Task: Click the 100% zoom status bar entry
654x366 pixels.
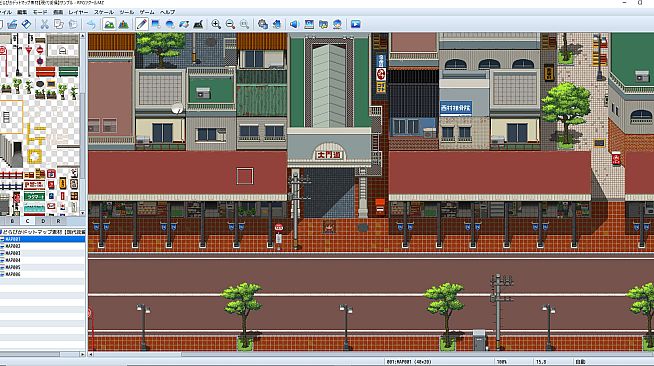Action: tap(501, 362)
